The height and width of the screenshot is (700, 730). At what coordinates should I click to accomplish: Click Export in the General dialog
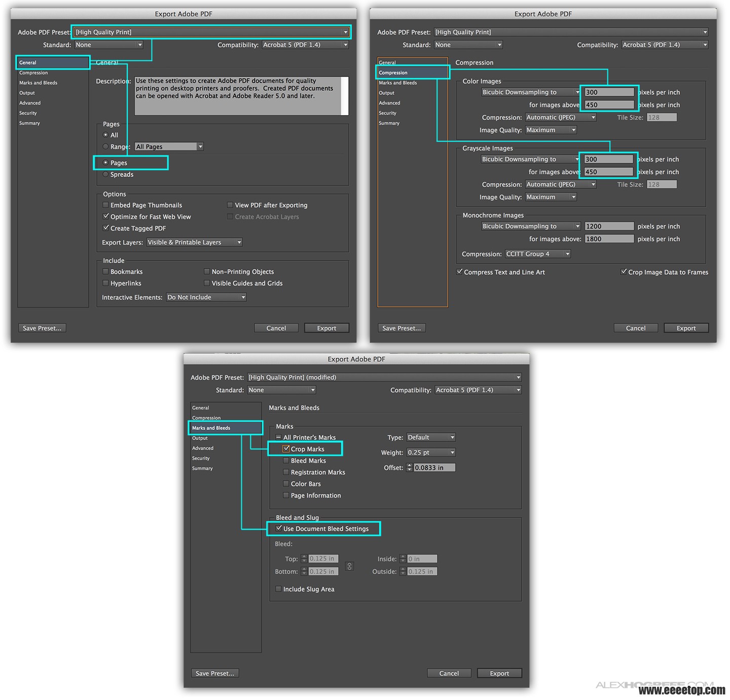[326, 328]
